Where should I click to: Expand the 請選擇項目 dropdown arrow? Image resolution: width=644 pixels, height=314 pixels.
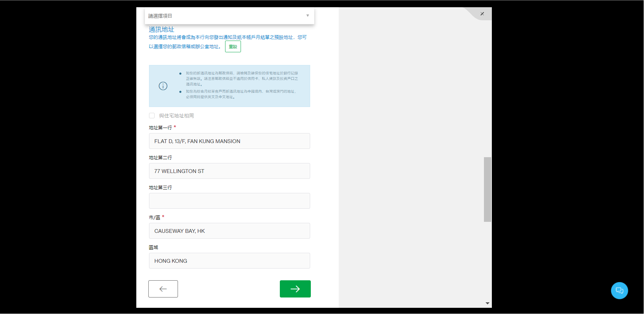point(307,16)
